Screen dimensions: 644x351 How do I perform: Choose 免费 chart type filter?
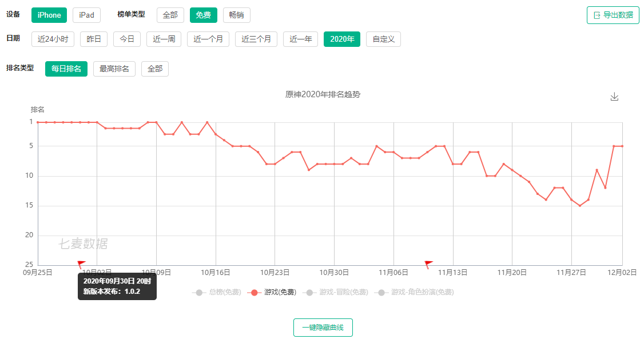(x=203, y=15)
